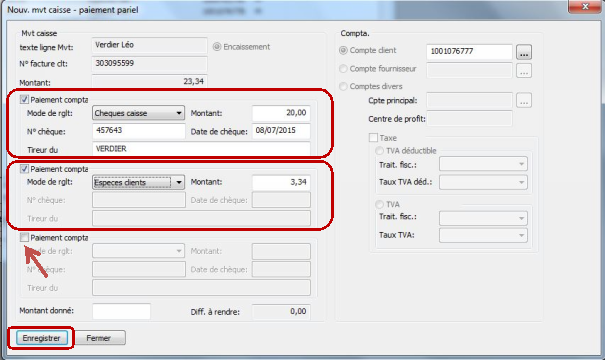Screen dimensions: 605x361
Task: Click the 'Diff. à rendre:' label
Action: tap(215, 312)
